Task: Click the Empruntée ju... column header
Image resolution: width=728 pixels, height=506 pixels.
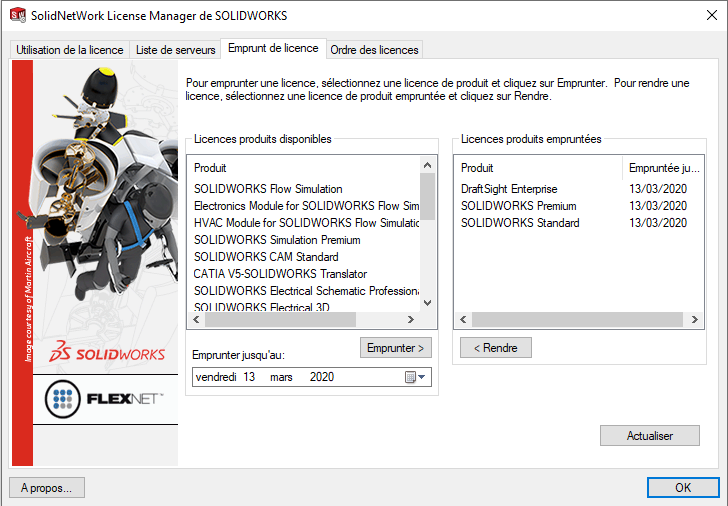Action: (x=663, y=168)
